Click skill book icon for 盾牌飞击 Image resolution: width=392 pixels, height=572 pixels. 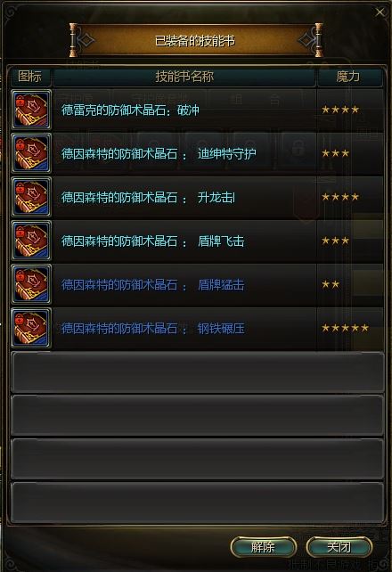click(31, 241)
